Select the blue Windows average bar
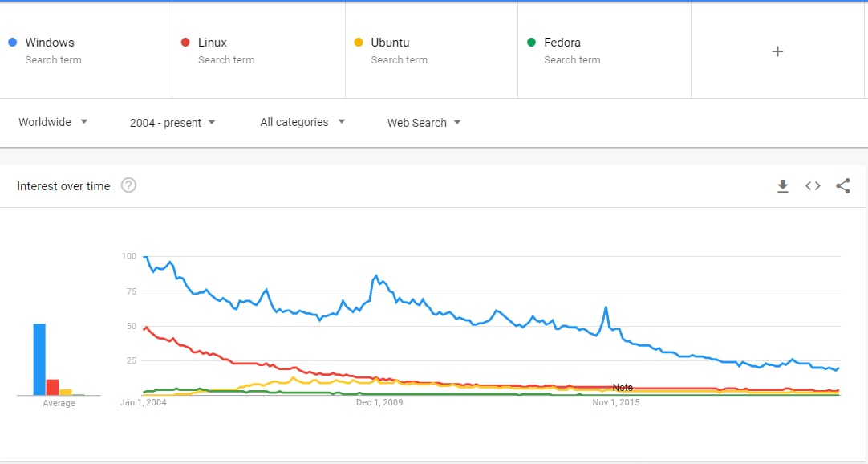Viewport: 868px width, 464px height. 39,360
